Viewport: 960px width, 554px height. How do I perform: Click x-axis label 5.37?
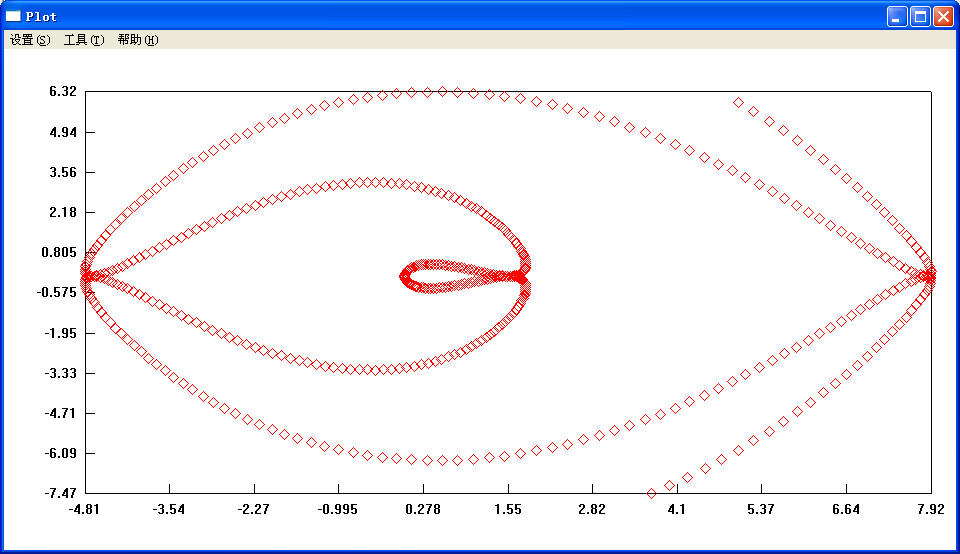click(x=761, y=509)
